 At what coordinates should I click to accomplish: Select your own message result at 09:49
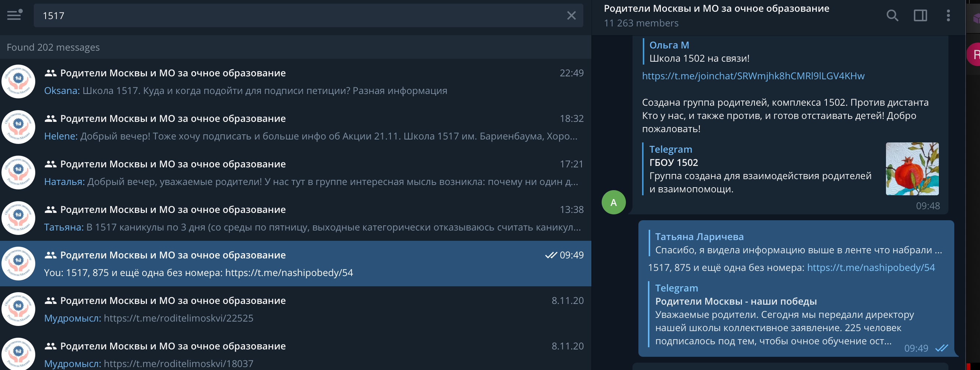[x=296, y=264]
